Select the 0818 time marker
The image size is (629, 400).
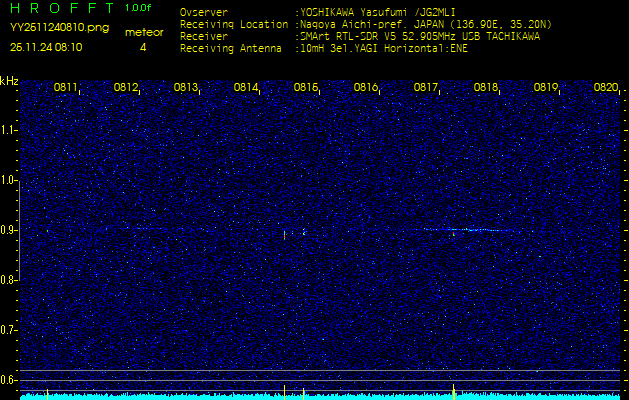pyautogui.click(x=486, y=88)
